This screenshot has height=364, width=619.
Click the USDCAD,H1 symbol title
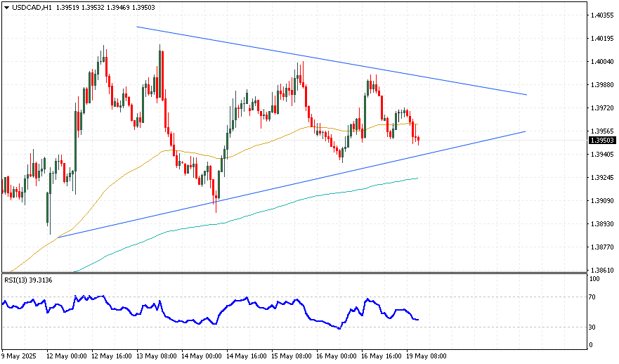click(32, 7)
